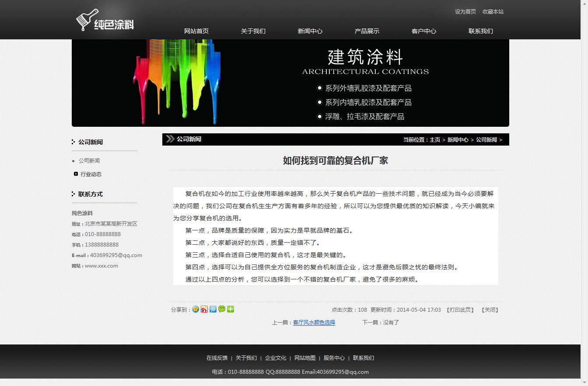The image size is (588, 386).
Task: Open 产品展示 navigation menu item
Action: point(367,31)
